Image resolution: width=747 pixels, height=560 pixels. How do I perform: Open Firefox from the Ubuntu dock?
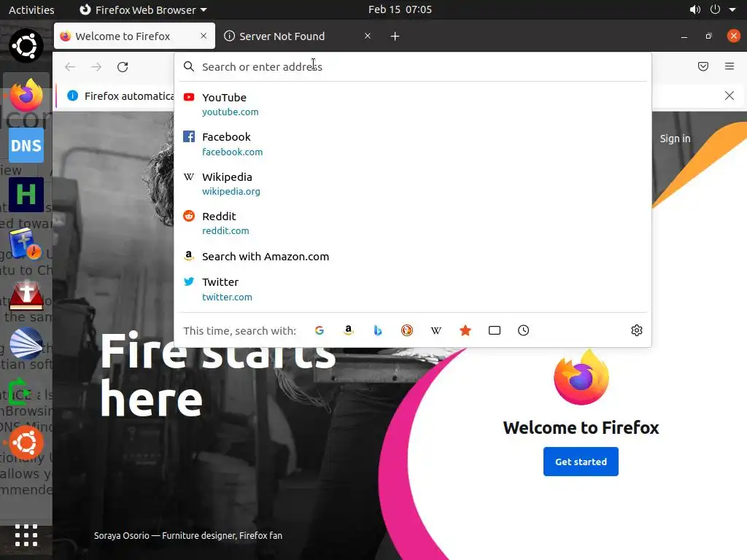click(26, 96)
